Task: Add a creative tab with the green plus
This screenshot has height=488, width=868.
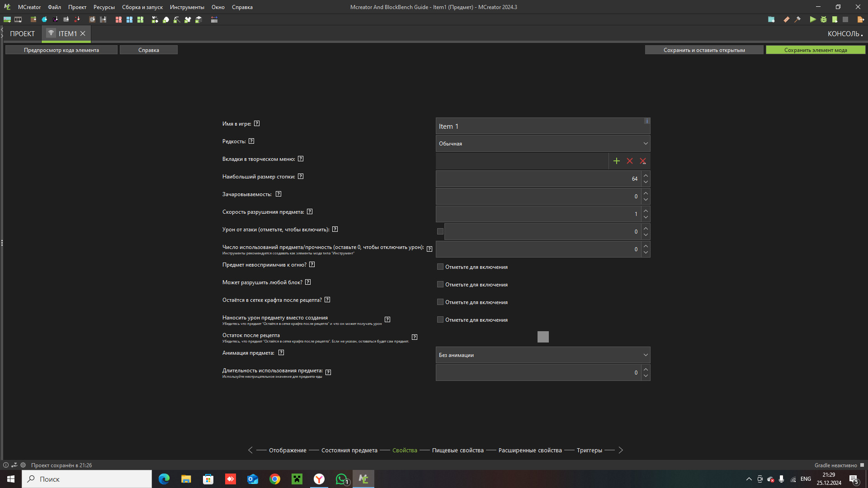Action: [616, 161]
